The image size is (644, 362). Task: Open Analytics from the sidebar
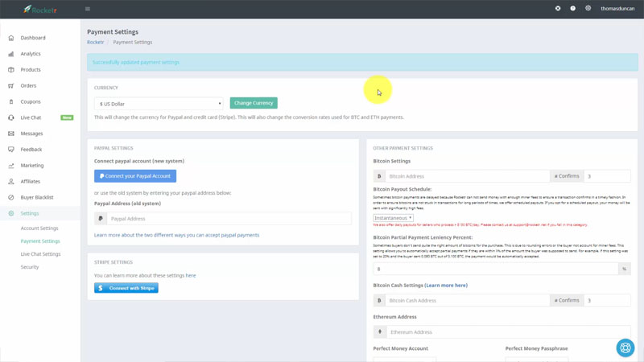coord(31,54)
